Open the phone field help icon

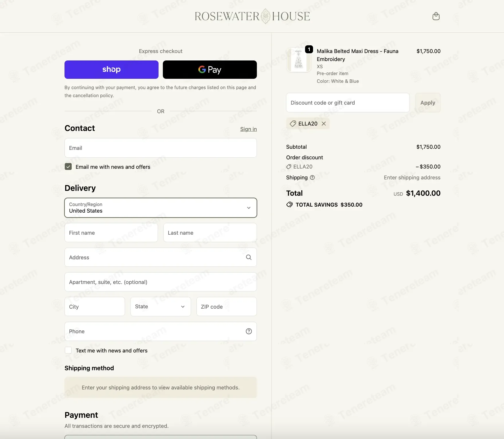pyautogui.click(x=249, y=331)
